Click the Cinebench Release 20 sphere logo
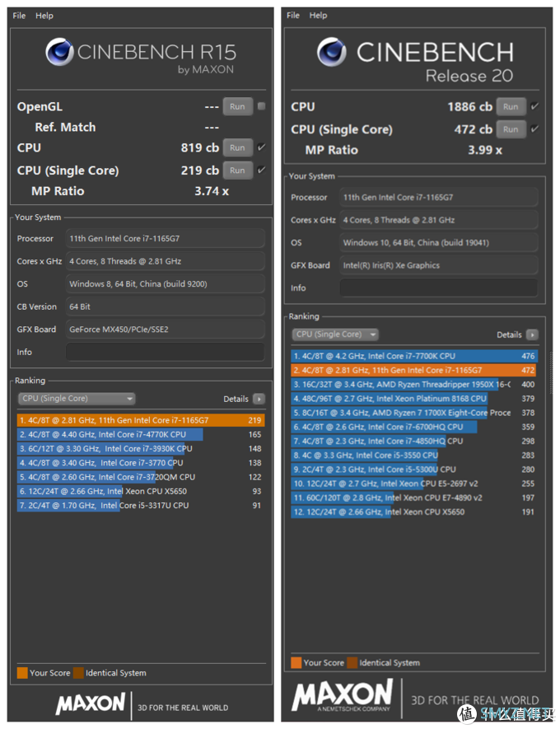The image size is (560, 729). click(x=332, y=52)
